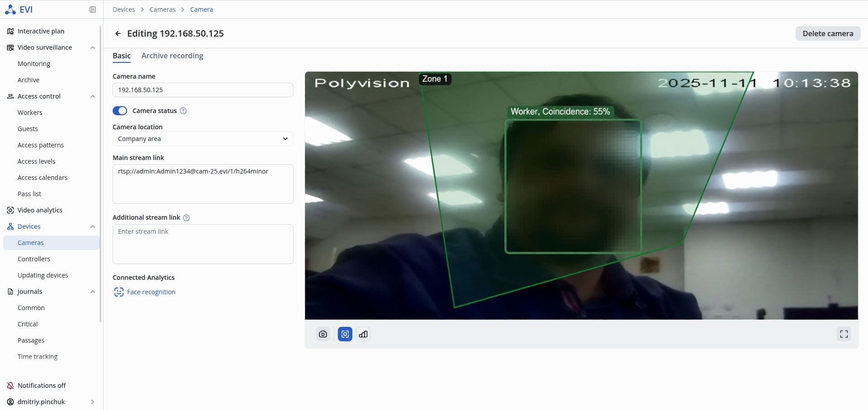Collapse the sidebar panel icon
This screenshot has height=410, width=868.
click(93, 9)
